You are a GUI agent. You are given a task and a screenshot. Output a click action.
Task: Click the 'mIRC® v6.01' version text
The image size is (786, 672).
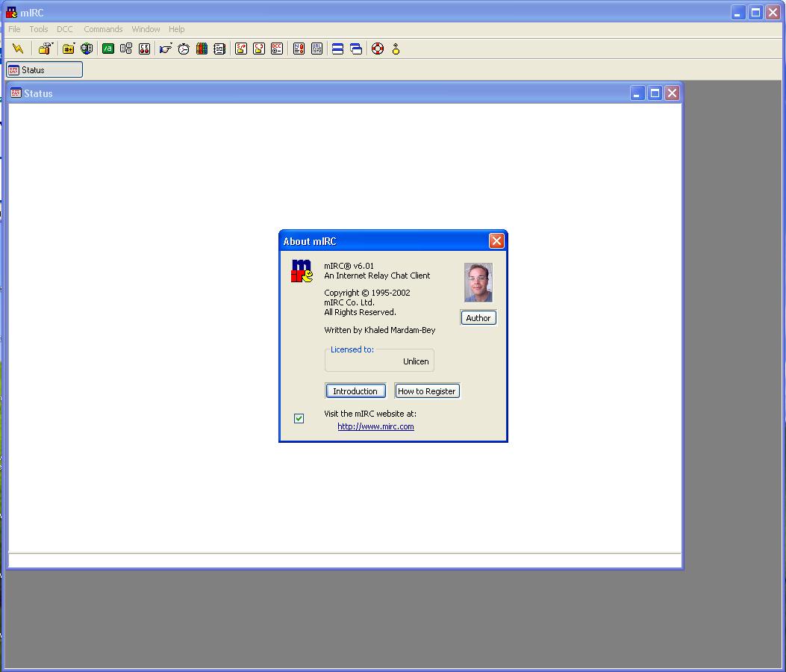349,266
